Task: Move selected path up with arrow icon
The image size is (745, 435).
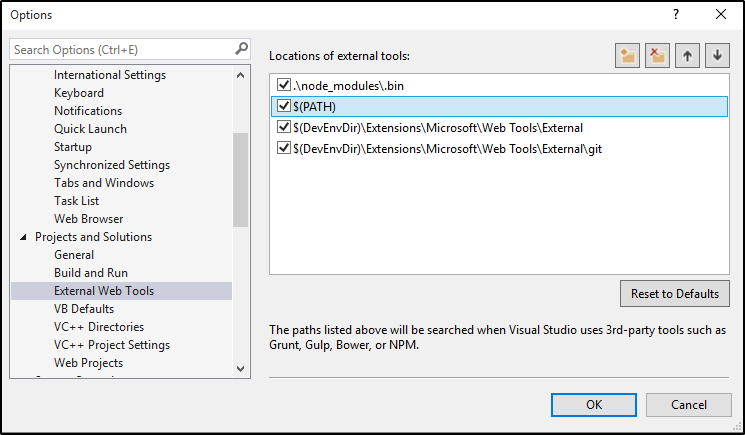Action: (x=687, y=56)
